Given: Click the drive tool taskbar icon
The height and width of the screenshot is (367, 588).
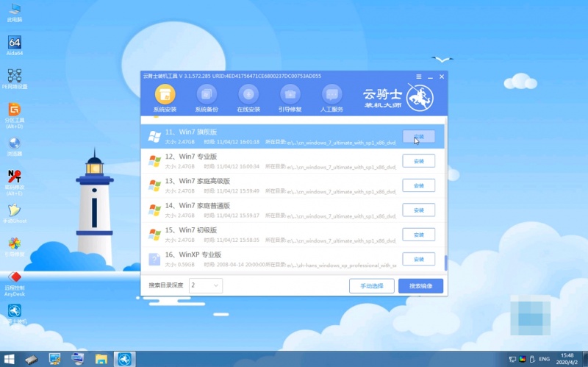Looking at the screenshot, I should tap(31, 360).
